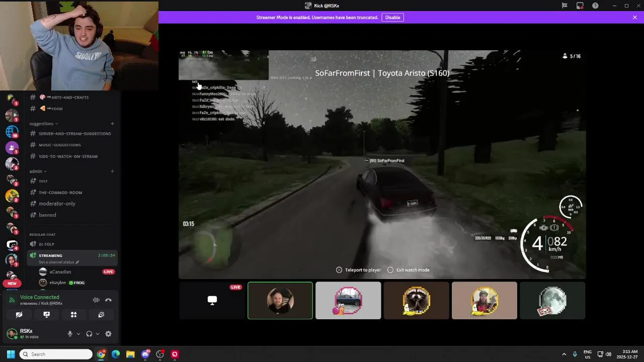Open the taskbar volume control

609,354
